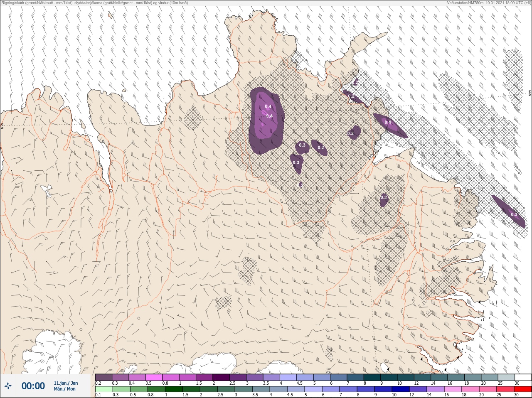532x398 pixels.
Task: Pick the 1 darkest green swatch in rain legend
Action: pyautogui.click(x=173, y=389)
